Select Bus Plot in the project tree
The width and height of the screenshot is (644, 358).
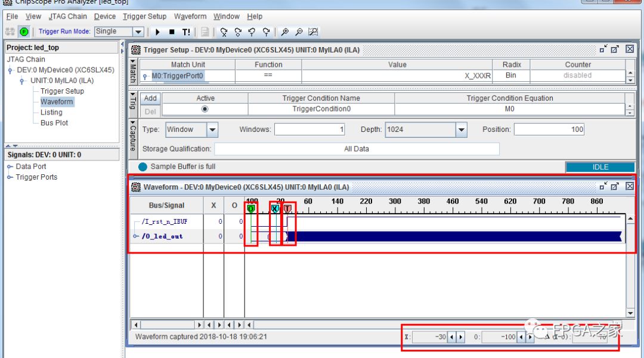tap(54, 123)
